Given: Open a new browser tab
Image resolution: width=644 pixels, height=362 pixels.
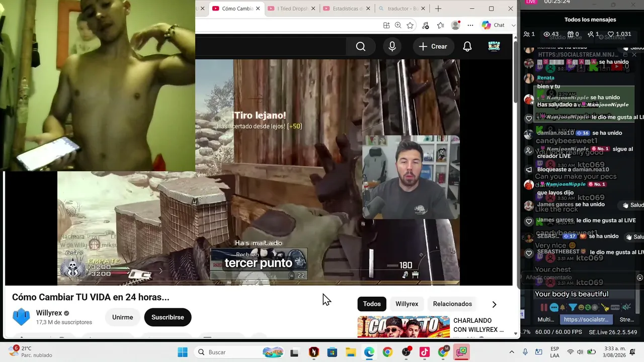Looking at the screenshot, I should pos(438,9).
